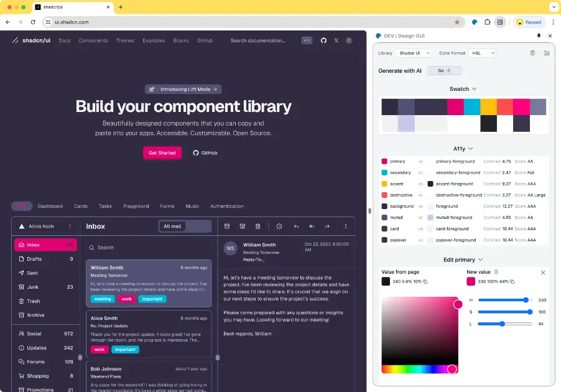
Task: Change Color Format from HSL
Action: click(x=484, y=53)
